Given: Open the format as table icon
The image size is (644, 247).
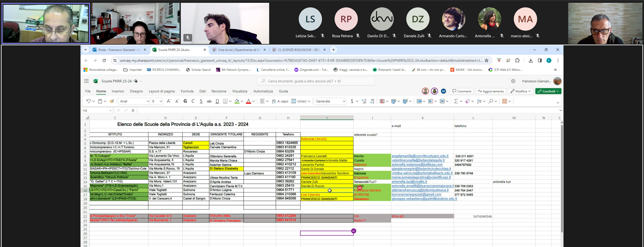Looking at the screenshot, I should click(394, 101).
